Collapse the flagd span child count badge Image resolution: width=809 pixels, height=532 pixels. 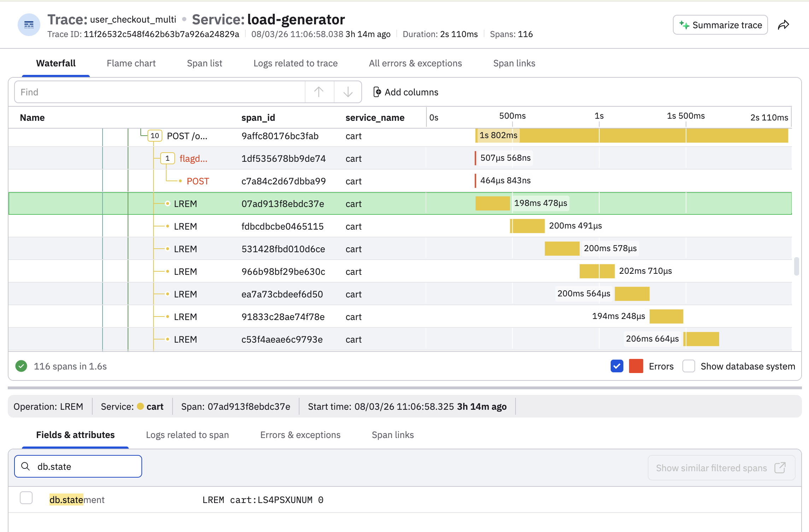click(x=168, y=158)
